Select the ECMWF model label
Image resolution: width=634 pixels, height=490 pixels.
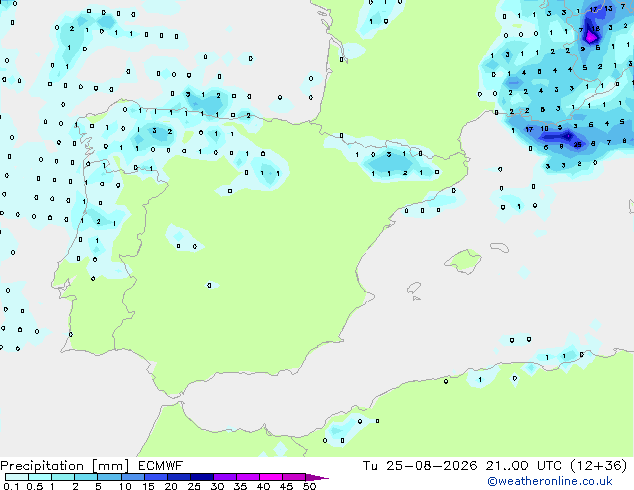pos(160,466)
